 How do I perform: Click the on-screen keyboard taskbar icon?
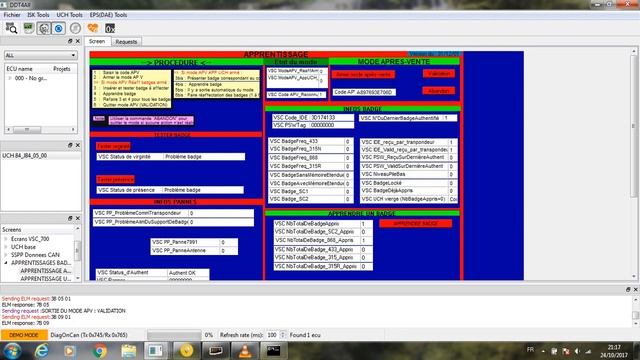(x=216, y=351)
